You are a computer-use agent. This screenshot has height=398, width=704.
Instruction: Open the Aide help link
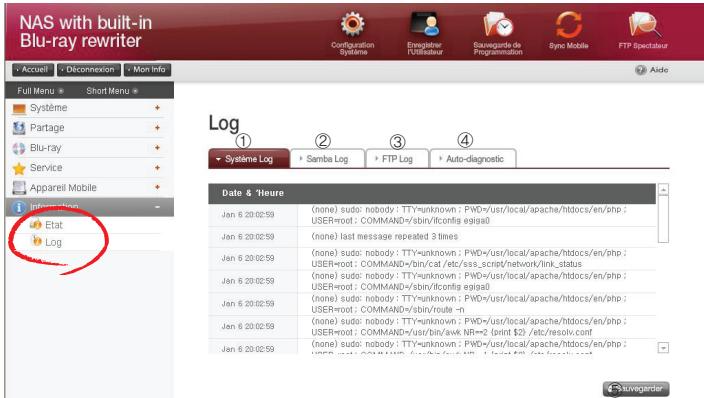tap(659, 70)
